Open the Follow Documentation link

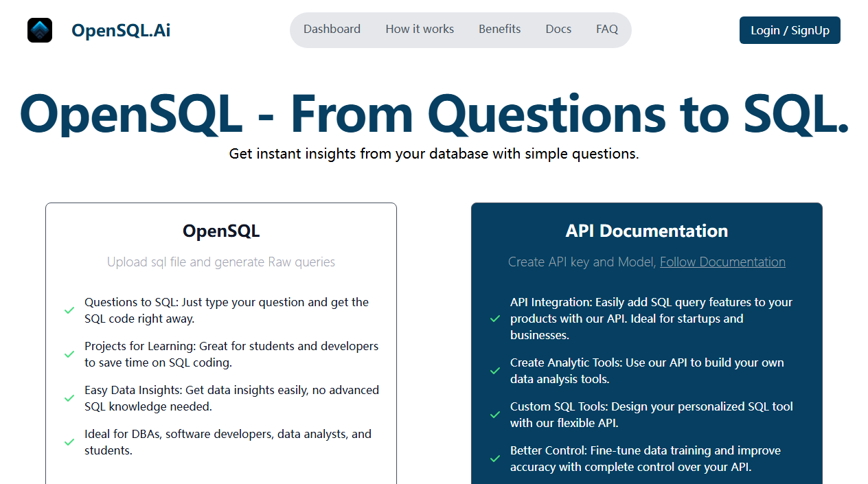722,262
